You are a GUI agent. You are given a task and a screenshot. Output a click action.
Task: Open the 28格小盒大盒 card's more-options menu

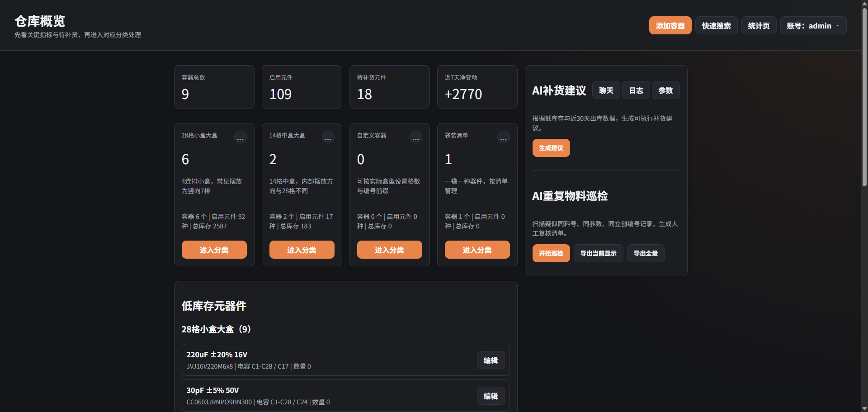(x=240, y=137)
